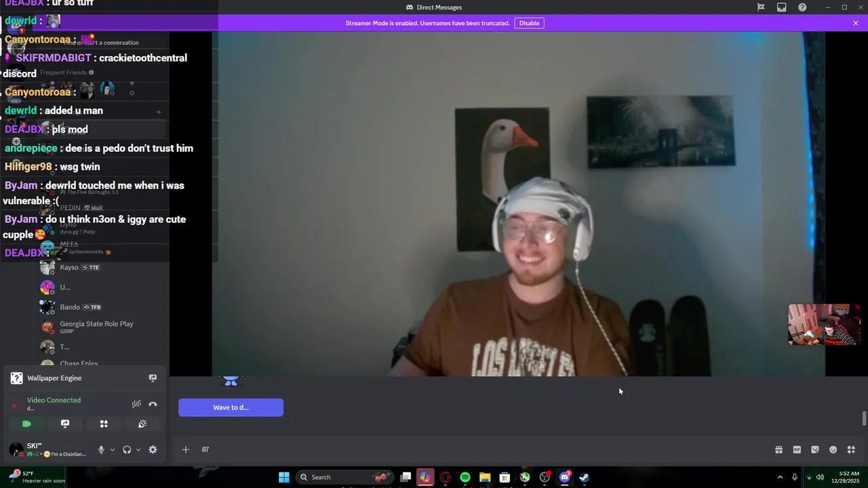Stop streaming Wallpaper Engine icon
Viewport: 868px width, 488px height.
click(x=153, y=378)
